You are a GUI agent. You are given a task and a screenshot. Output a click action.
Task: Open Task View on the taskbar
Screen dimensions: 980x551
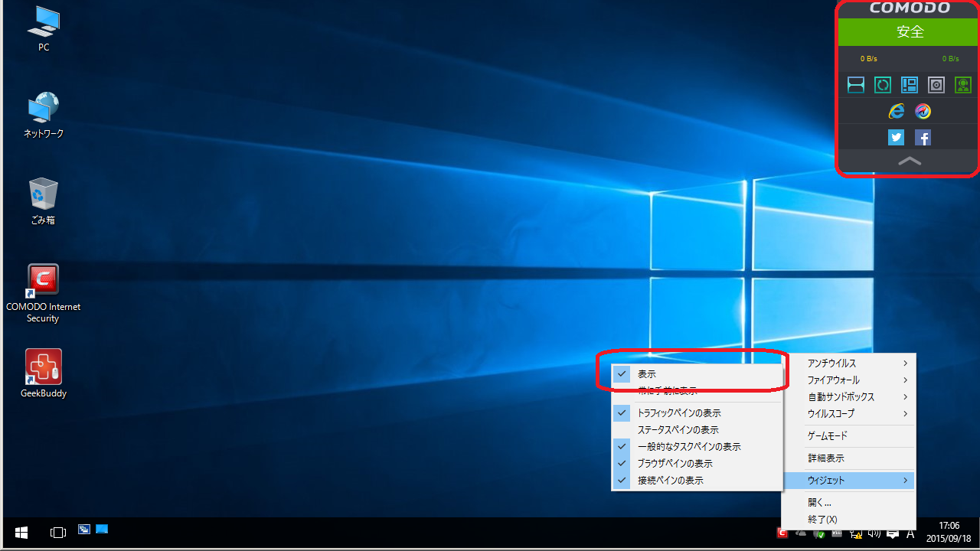pos(58,532)
